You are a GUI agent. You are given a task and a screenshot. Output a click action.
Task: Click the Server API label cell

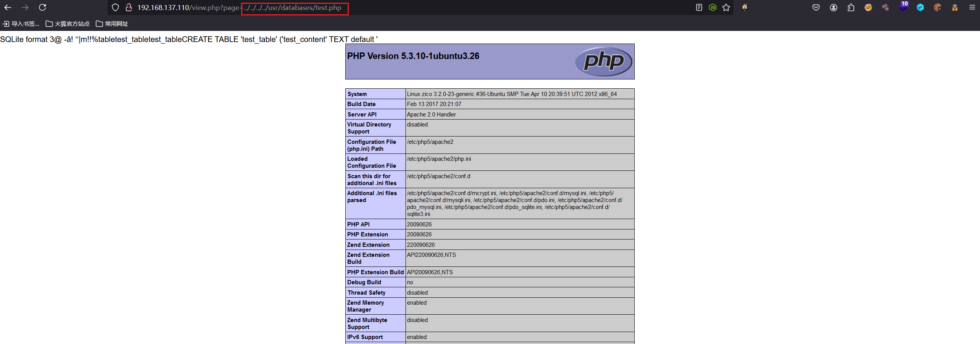tap(375, 115)
